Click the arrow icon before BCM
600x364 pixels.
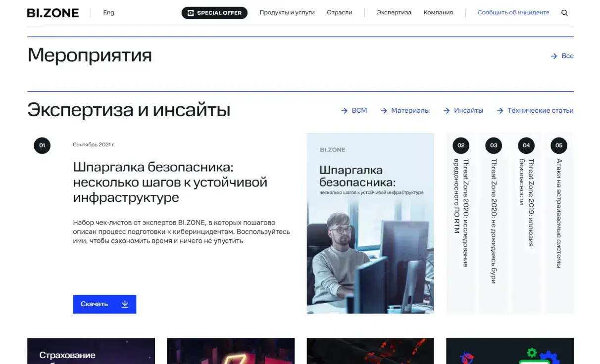point(345,111)
